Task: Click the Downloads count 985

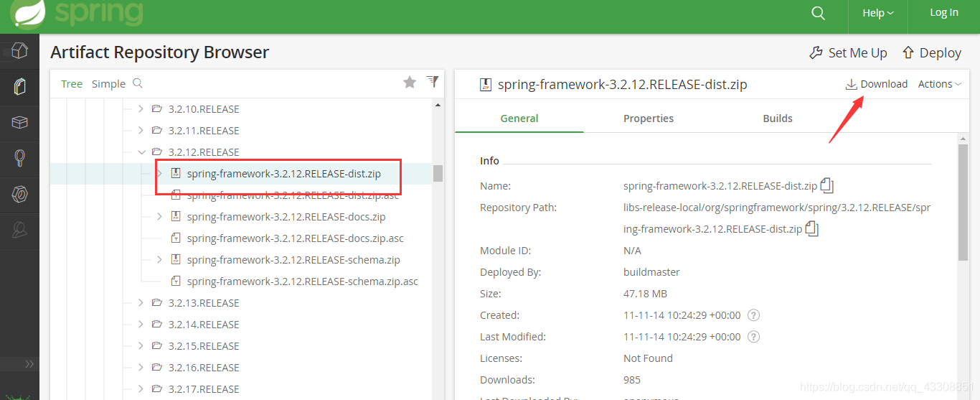Action: click(632, 380)
